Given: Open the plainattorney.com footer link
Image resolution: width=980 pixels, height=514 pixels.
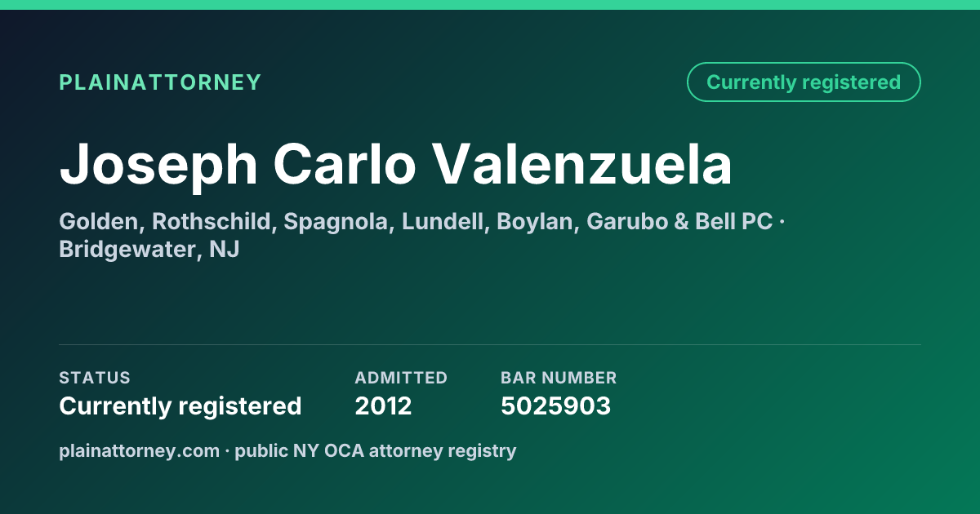Looking at the screenshot, I should point(139,450).
